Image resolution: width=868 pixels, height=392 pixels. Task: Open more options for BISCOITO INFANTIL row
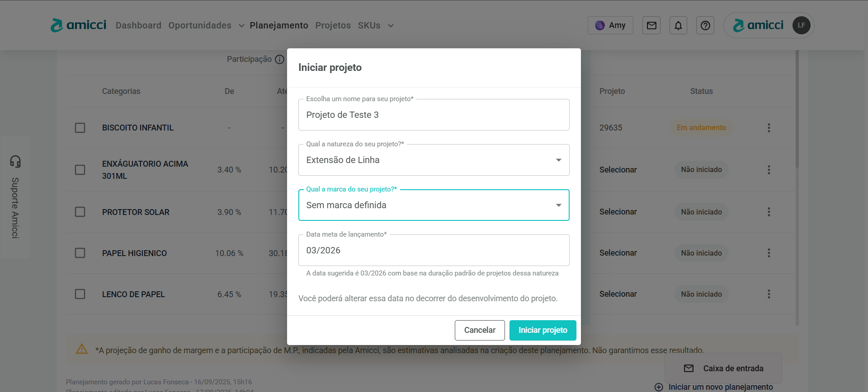point(769,128)
